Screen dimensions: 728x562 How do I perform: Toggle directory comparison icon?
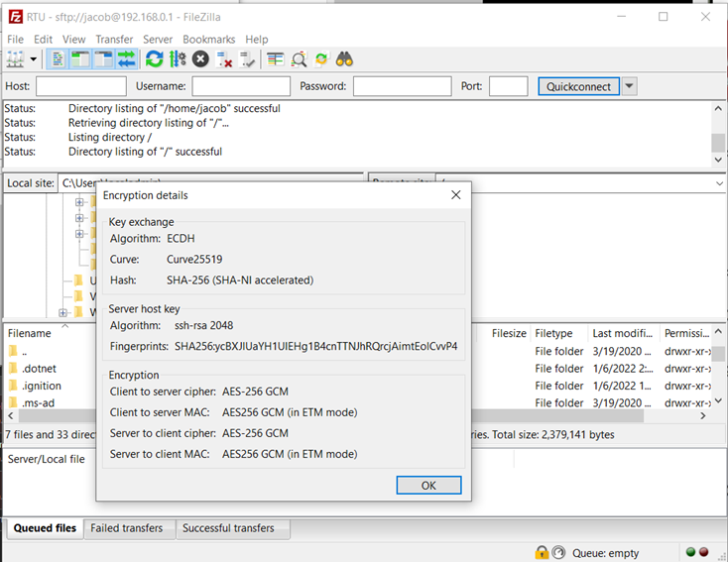coord(299,59)
